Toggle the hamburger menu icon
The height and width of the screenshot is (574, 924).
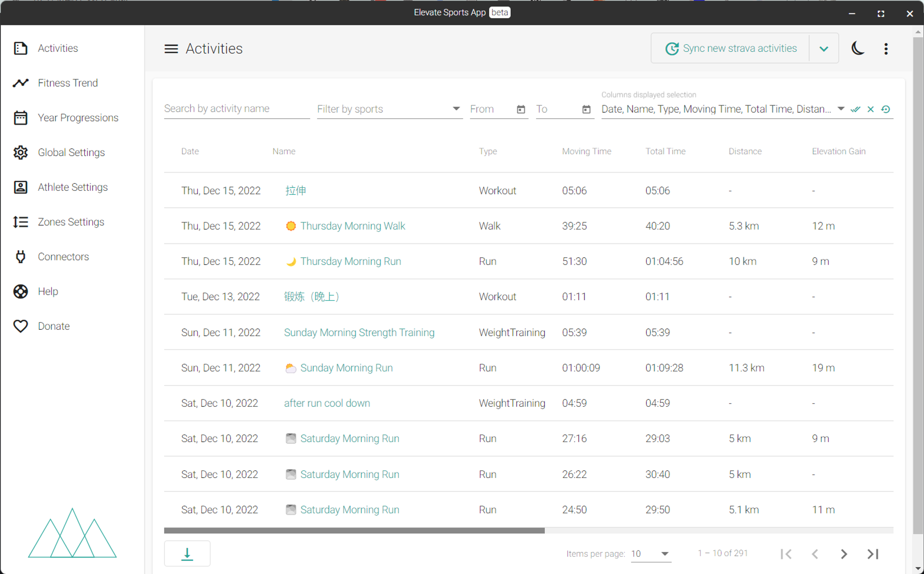pyautogui.click(x=171, y=48)
